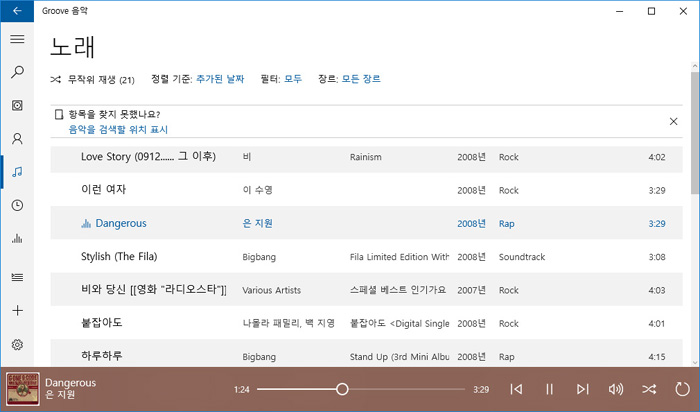Open the genre 모든 장르 dropdown
The height and width of the screenshot is (412, 700).
coord(361,79)
